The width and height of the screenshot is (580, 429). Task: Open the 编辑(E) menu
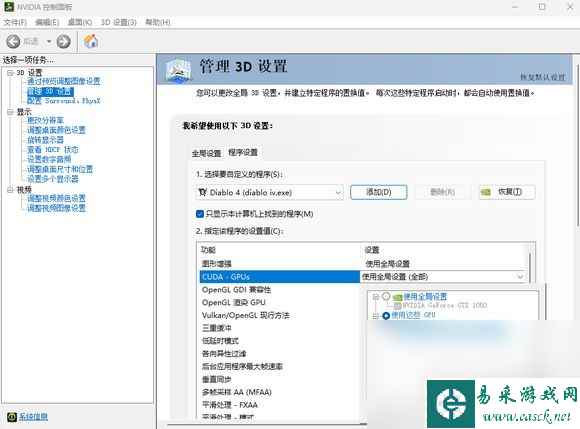[47, 22]
